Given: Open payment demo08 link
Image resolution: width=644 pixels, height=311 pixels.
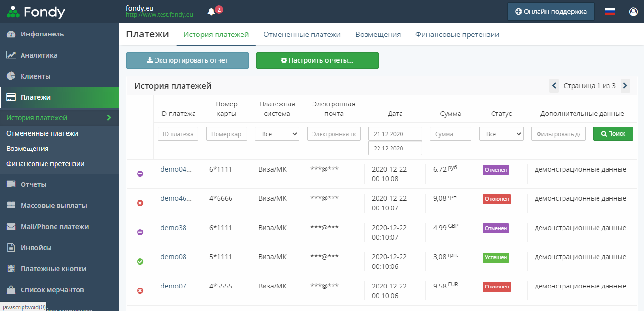Looking at the screenshot, I should point(176,257).
